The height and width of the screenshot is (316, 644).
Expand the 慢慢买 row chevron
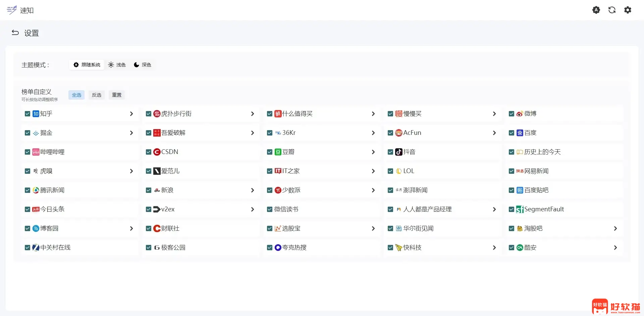494,114
